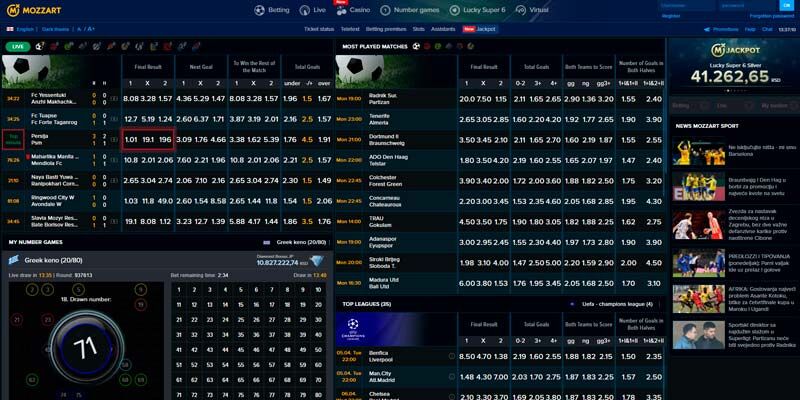Open Assistants menu item
800x400 pixels.
443,29
